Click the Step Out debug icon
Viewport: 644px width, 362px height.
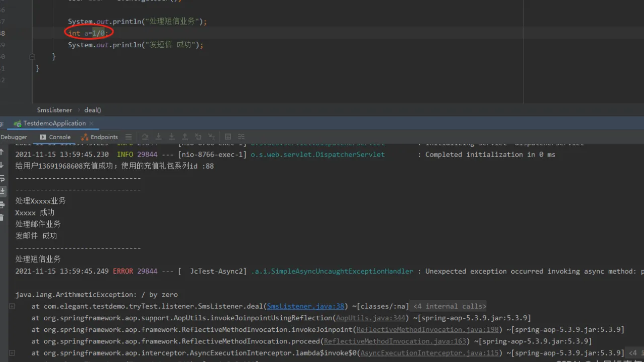pos(185,137)
